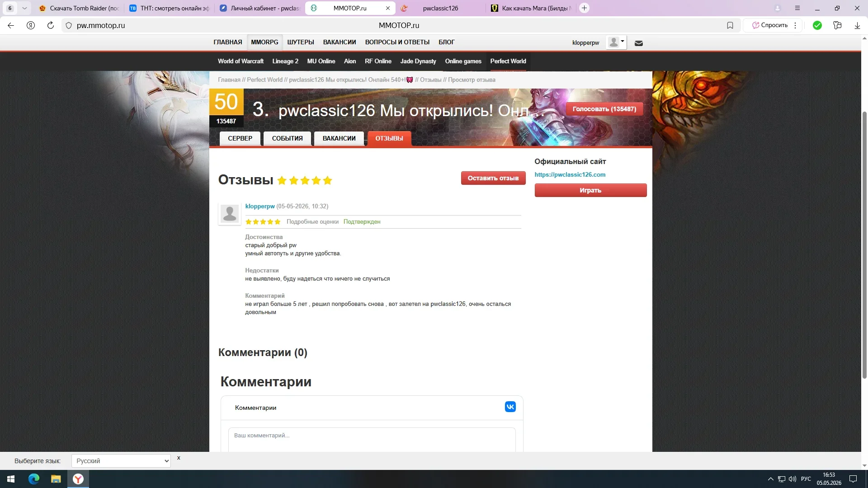Open https://pwclassic126.com link
This screenshot has height=488, width=868.
click(x=570, y=174)
